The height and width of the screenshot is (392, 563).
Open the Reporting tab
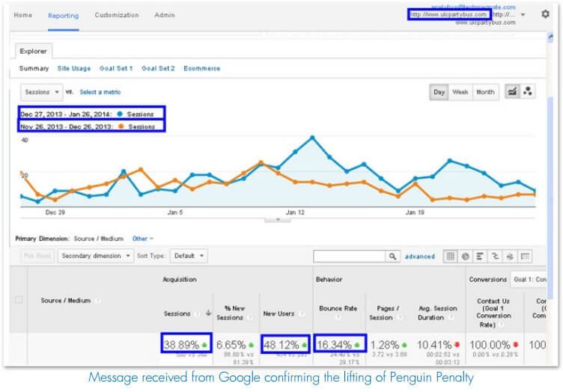(63, 15)
